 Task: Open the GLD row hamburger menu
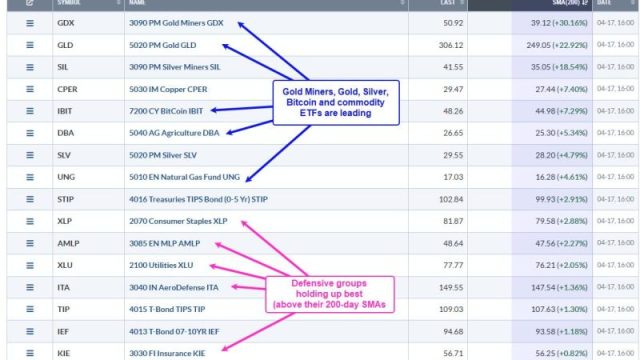point(30,45)
